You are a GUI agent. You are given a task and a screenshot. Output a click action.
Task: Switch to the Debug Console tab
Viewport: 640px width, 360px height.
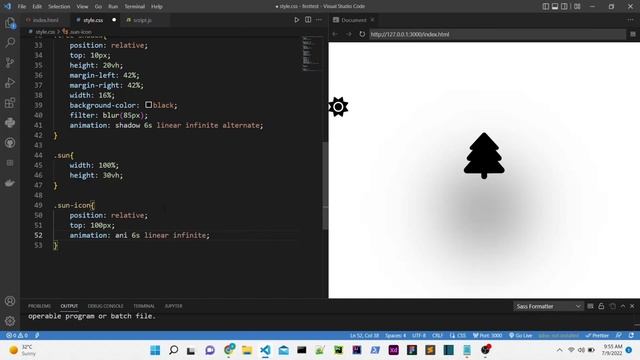[x=105, y=306]
